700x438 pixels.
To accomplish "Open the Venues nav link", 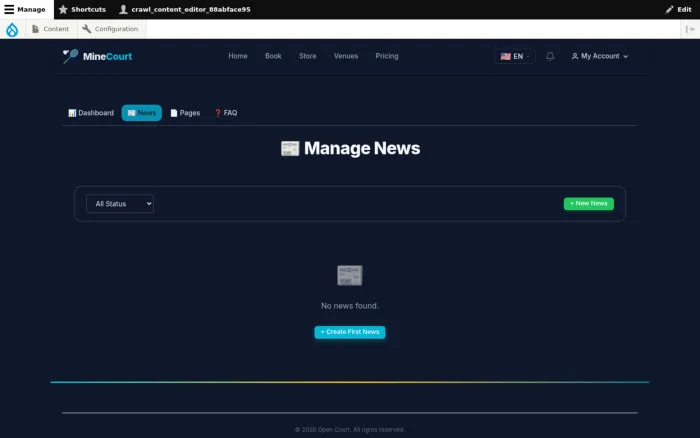I will pyautogui.click(x=346, y=56).
